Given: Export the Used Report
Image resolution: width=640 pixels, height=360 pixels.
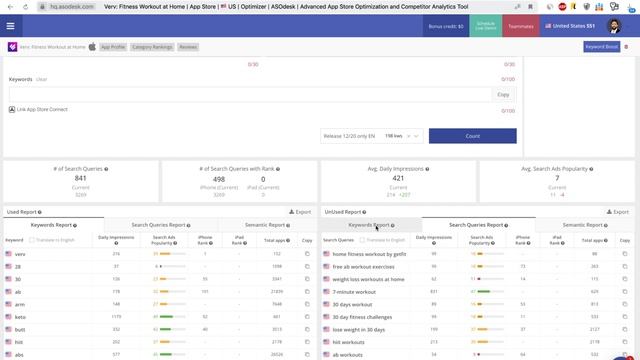Looking at the screenshot, I should [300, 212].
